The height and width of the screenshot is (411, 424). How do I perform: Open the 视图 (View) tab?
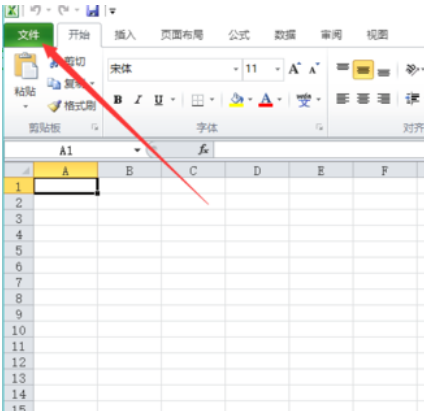coord(377,35)
